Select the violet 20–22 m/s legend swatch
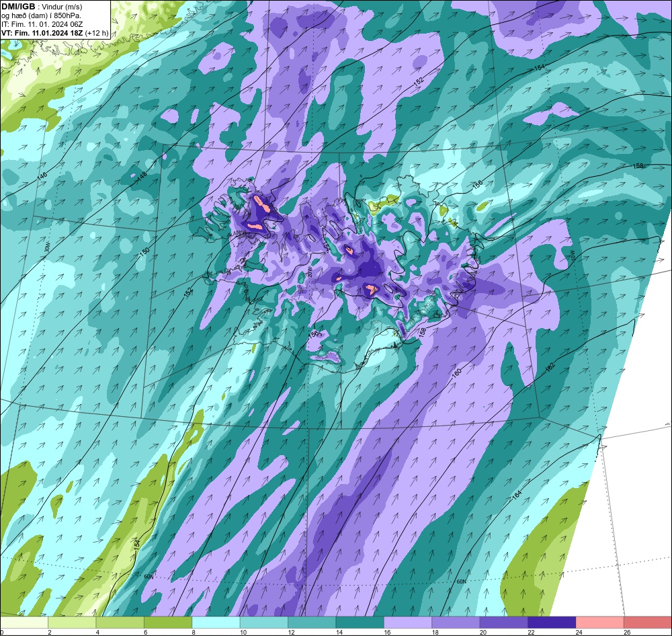This screenshot has height=636, width=672. [504, 622]
